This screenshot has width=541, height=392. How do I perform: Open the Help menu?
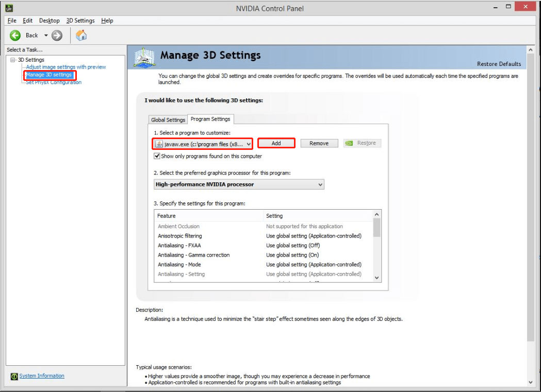(x=107, y=21)
